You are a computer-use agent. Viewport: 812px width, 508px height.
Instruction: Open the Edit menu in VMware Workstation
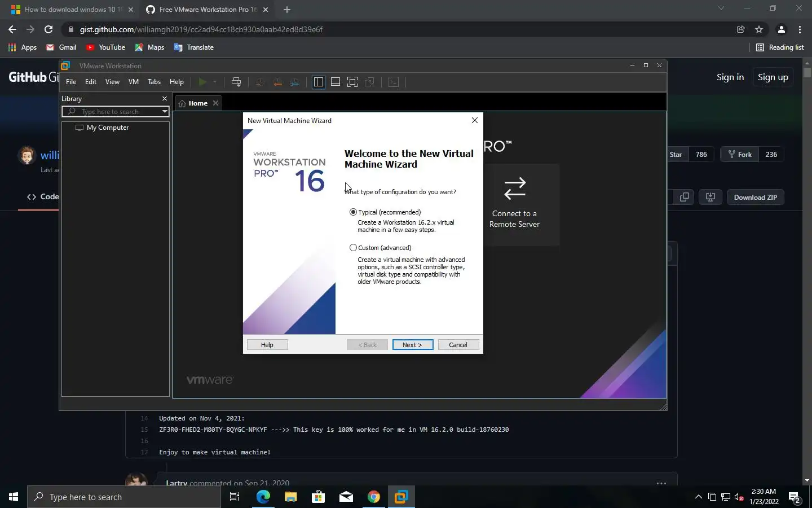tap(91, 82)
